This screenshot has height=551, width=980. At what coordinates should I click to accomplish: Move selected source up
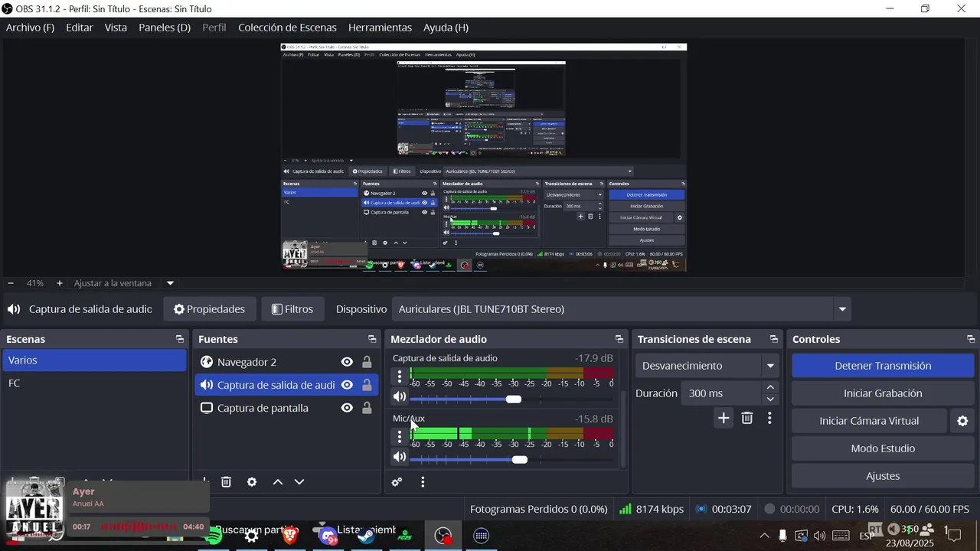click(x=278, y=482)
